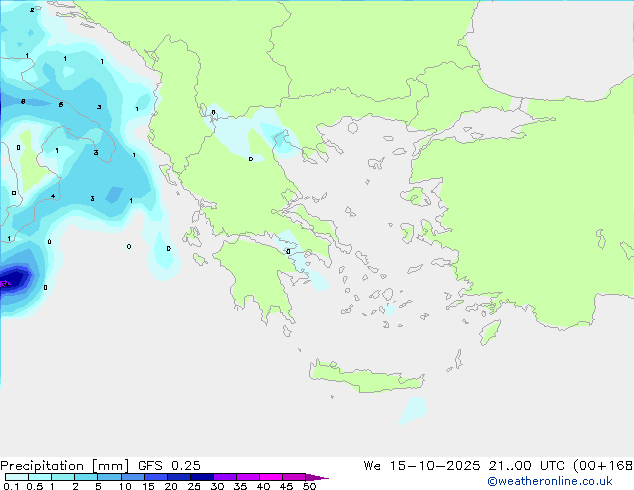This screenshot has height=490, width=634.
Task: Click the purple swatch between 30 and 35
Action: click(x=225, y=477)
